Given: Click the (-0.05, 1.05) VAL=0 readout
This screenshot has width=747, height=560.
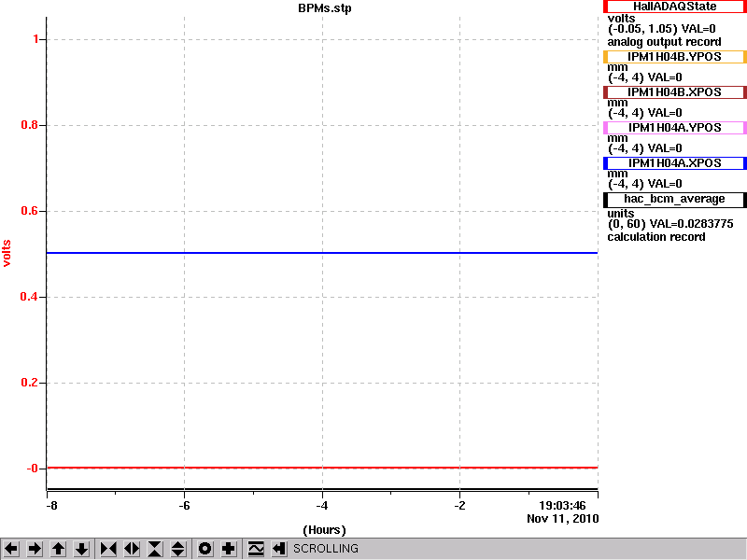Looking at the screenshot, I should tap(662, 29).
